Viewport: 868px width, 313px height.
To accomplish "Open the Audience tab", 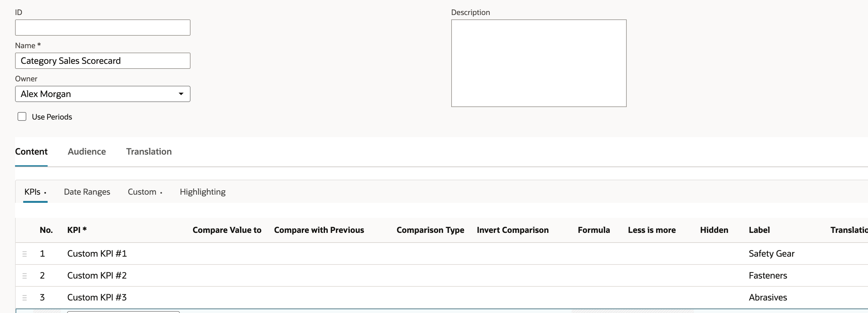I will click(x=86, y=151).
